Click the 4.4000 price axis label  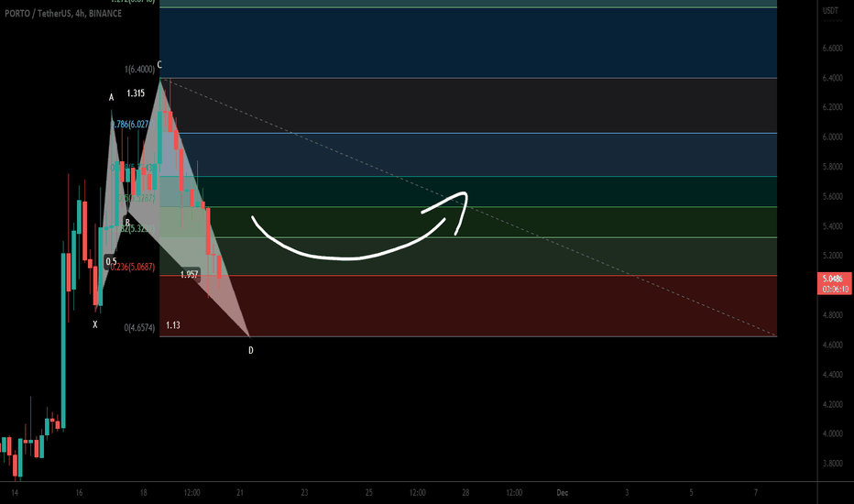tap(833, 375)
